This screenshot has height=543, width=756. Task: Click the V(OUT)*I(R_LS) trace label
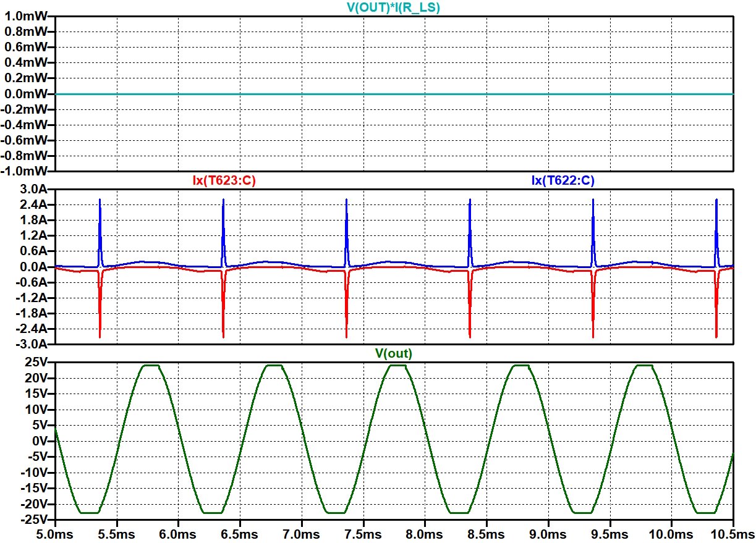click(x=394, y=7)
